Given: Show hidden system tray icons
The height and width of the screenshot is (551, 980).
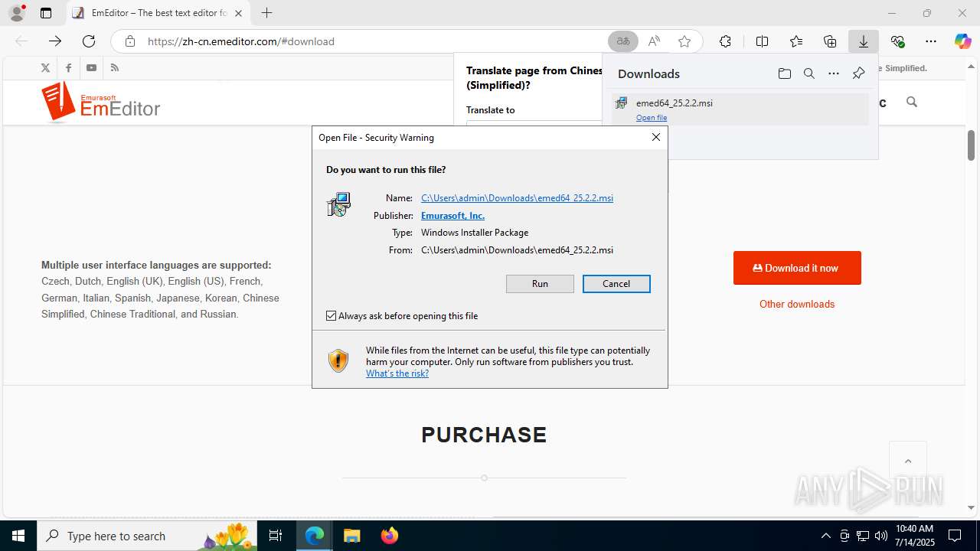Looking at the screenshot, I should pyautogui.click(x=825, y=536).
